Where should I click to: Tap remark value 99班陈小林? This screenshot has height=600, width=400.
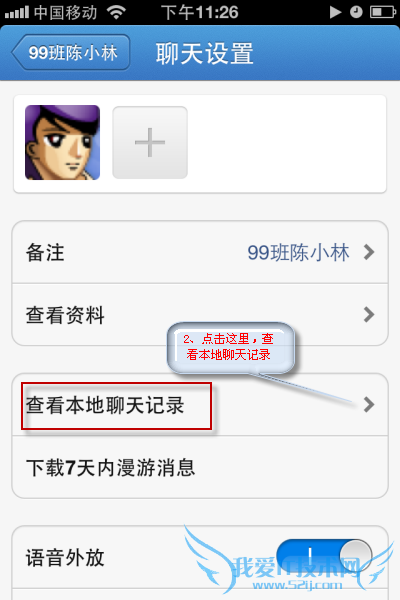(x=298, y=253)
